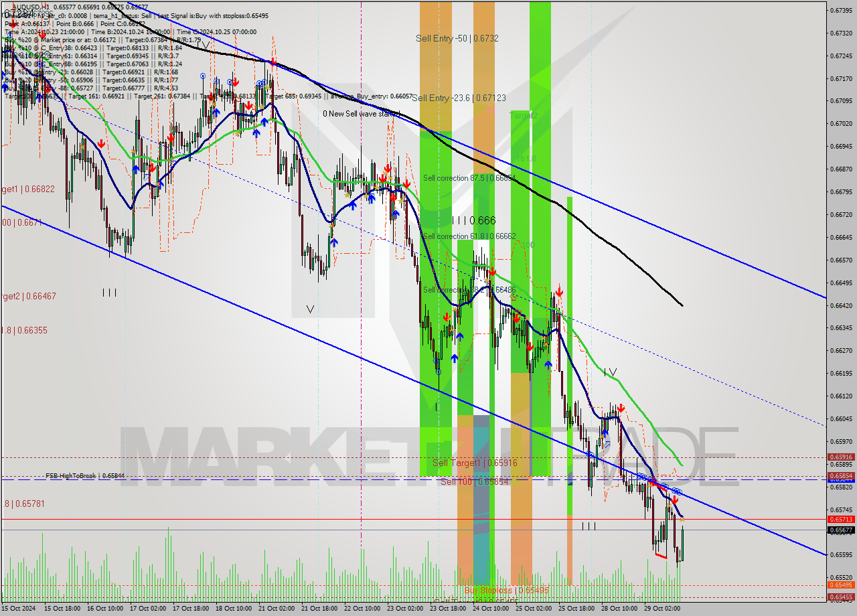Click the 'Target2' label on green zone
Image resolution: width=857 pixels, height=616 pixels.
[x=523, y=116]
